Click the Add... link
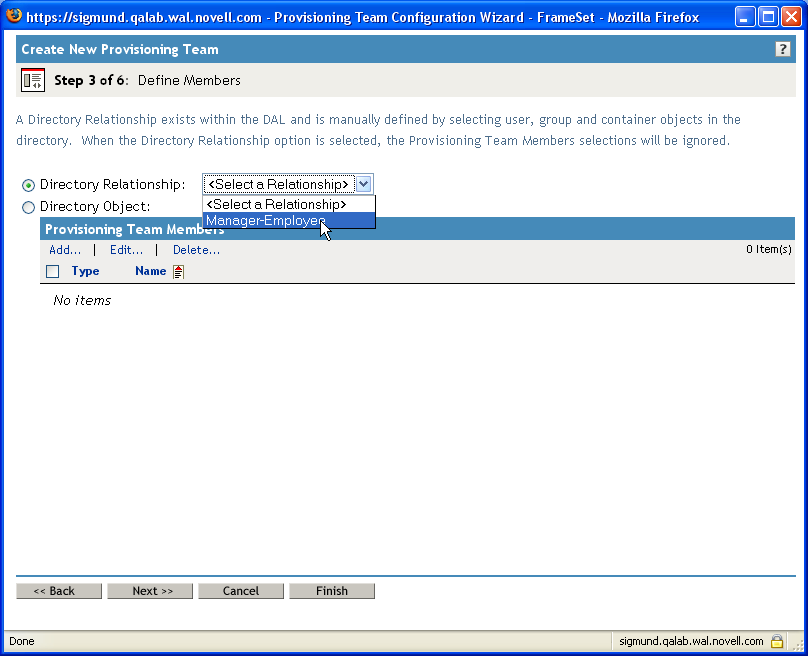Screen dimensions: 808x656 click(x=65, y=250)
